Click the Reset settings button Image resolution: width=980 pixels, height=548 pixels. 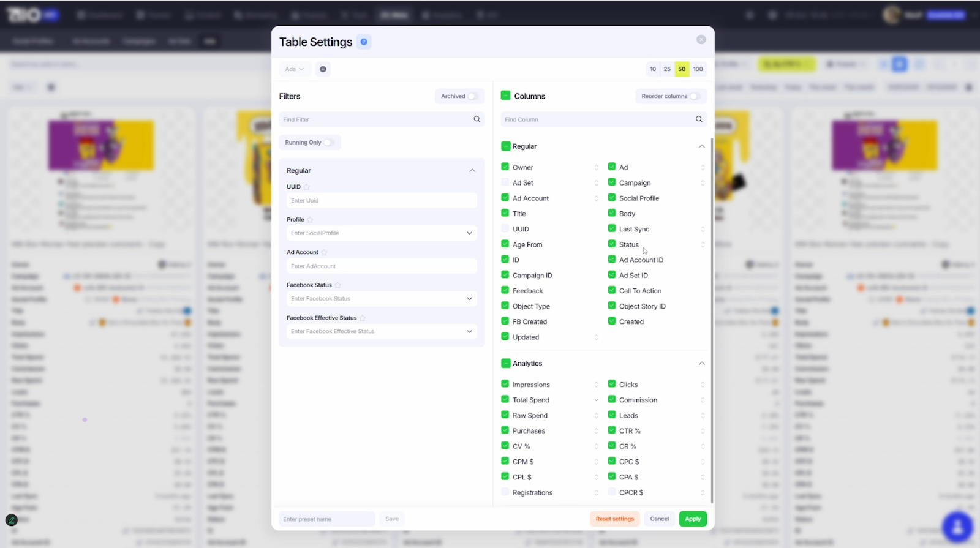[614, 519]
